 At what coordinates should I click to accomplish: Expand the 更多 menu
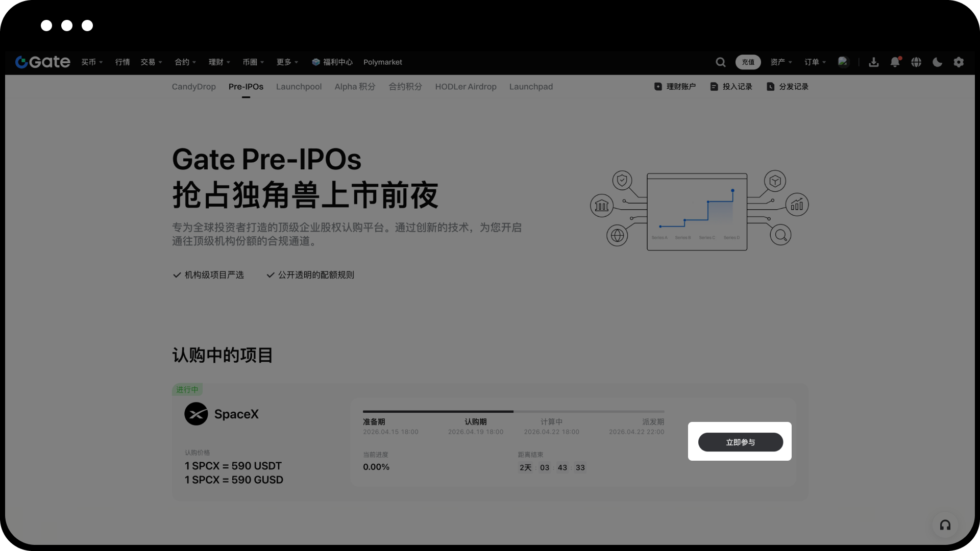tap(287, 62)
